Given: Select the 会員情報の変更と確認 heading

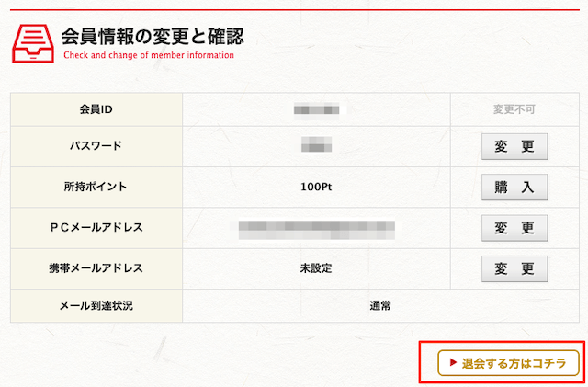Looking at the screenshot, I should click(153, 37).
